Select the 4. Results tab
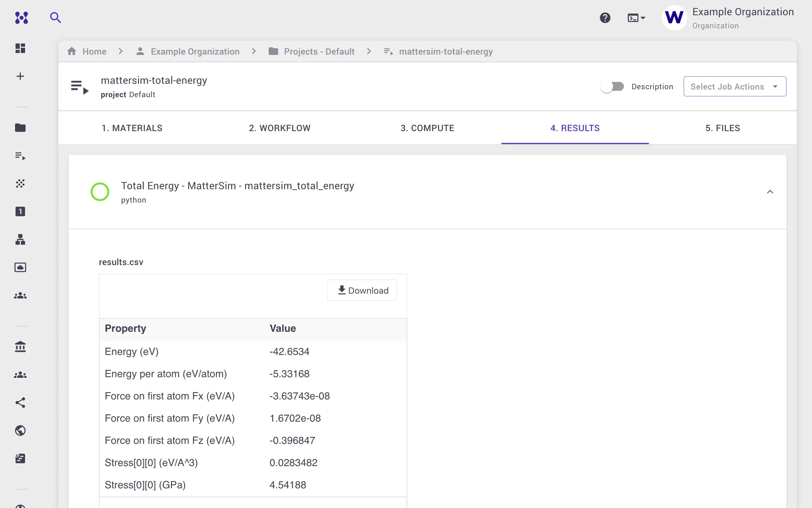This screenshot has height=508, width=812. (x=575, y=128)
